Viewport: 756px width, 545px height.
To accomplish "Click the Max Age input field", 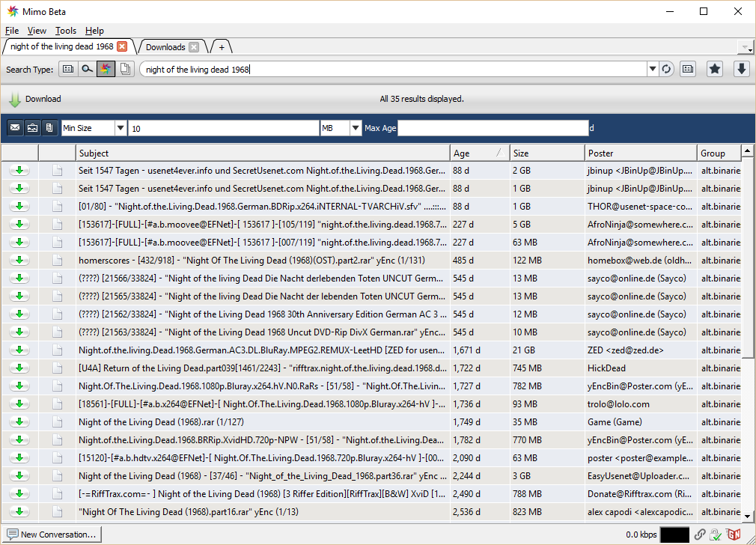I will pos(493,128).
